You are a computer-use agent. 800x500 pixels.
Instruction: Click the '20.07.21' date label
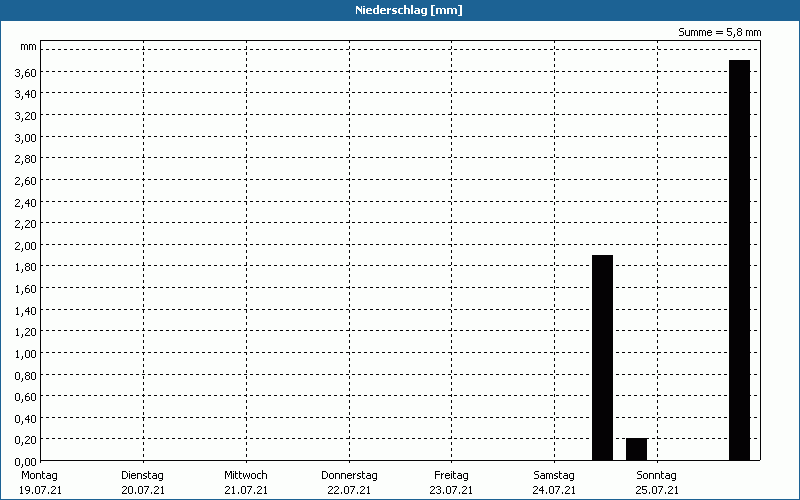click(x=143, y=490)
